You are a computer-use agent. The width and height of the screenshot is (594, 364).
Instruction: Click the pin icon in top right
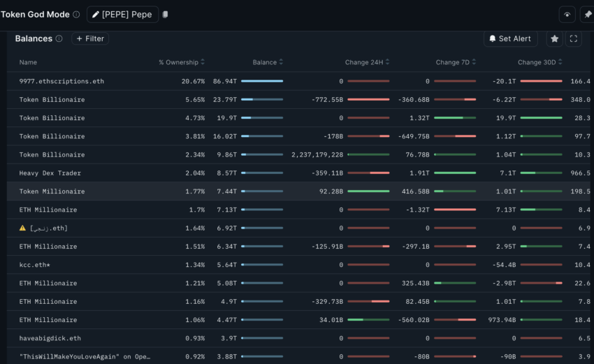587,15
